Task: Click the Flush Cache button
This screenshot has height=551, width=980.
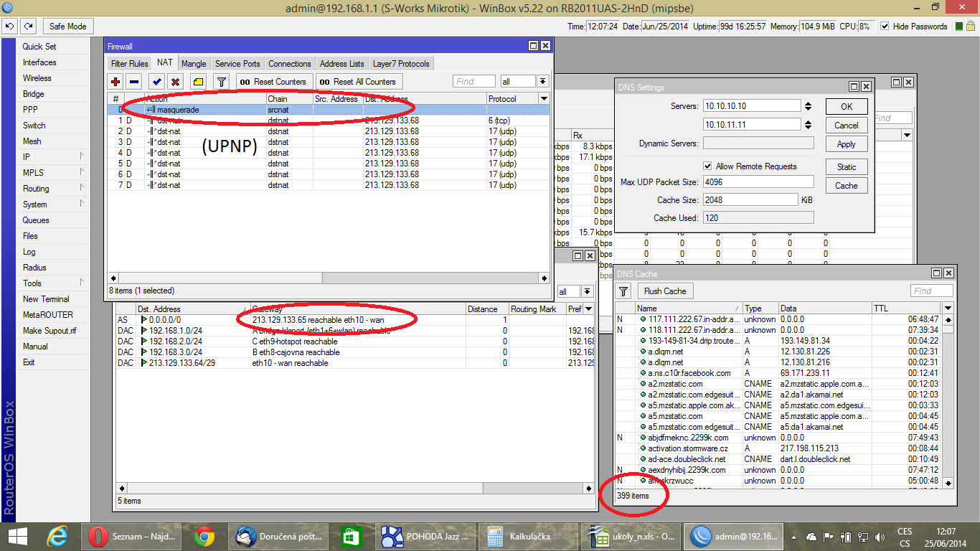Action: [665, 291]
